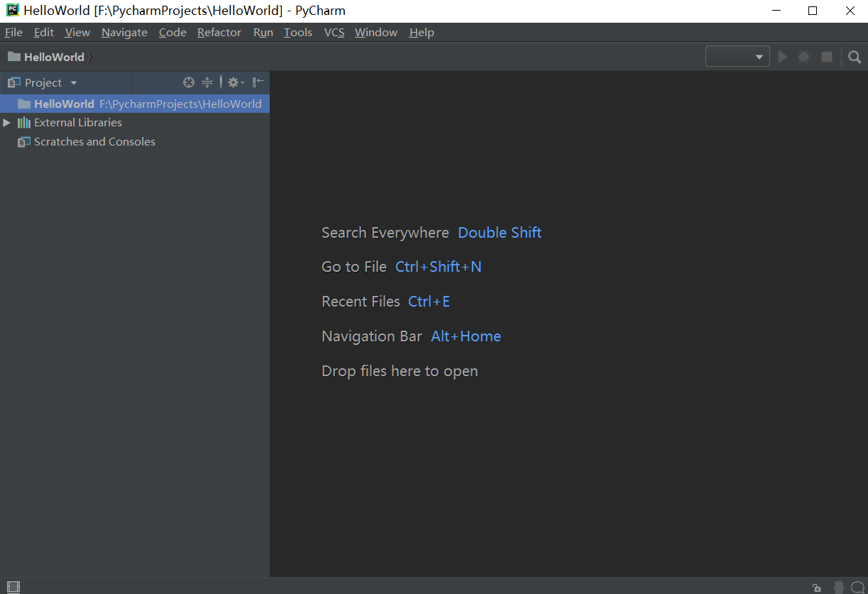Select the HelloWorld project root folder
The height and width of the screenshot is (594, 868).
pyautogui.click(x=64, y=104)
